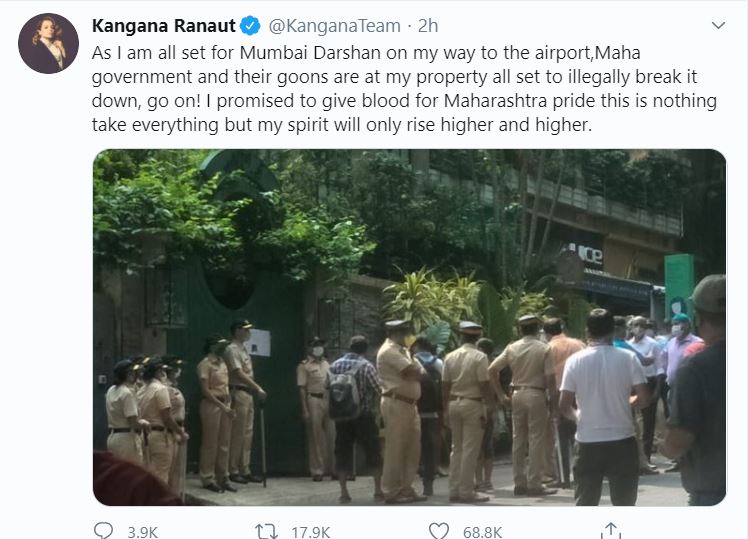
Task: Click the tweet line mentioning Maharashtra pride
Action: point(404,101)
